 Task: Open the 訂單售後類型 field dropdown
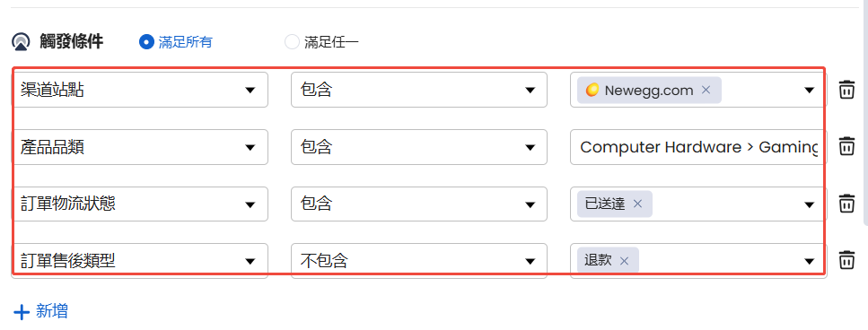[x=139, y=261]
